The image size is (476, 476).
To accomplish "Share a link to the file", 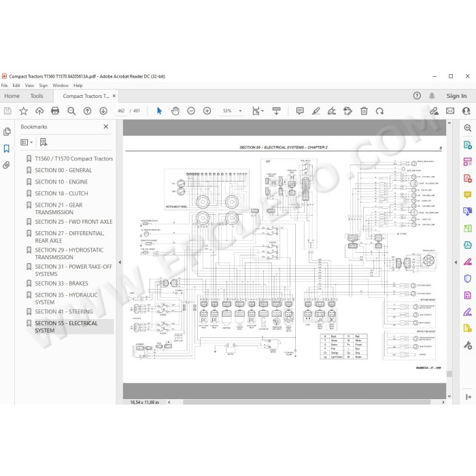I will coord(434,111).
